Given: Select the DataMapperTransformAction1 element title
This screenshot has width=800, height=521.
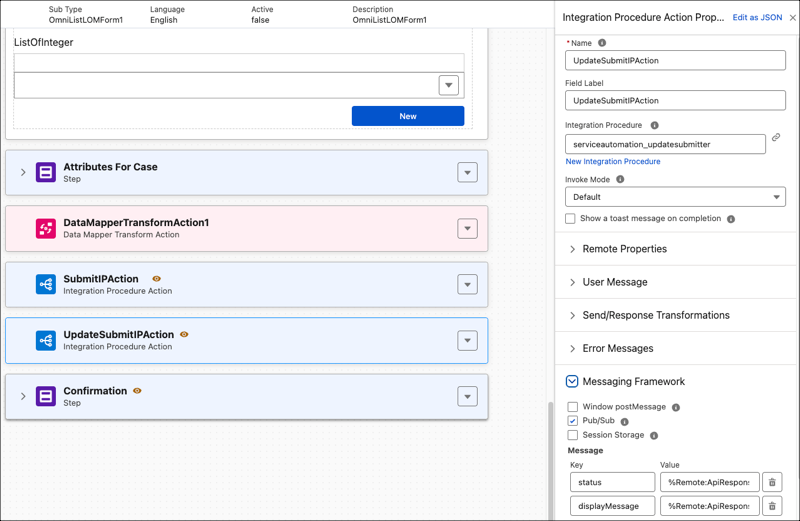Looking at the screenshot, I should point(136,222).
